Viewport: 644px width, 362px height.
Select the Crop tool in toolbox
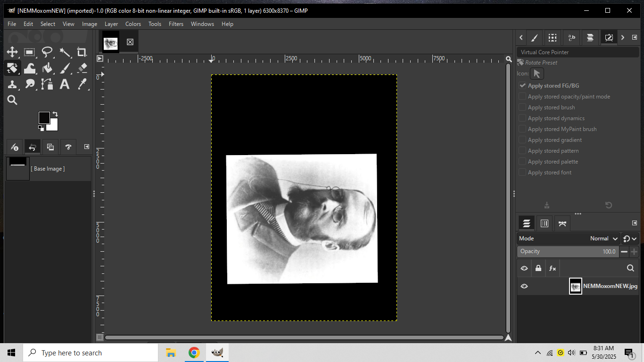(x=82, y=52)
